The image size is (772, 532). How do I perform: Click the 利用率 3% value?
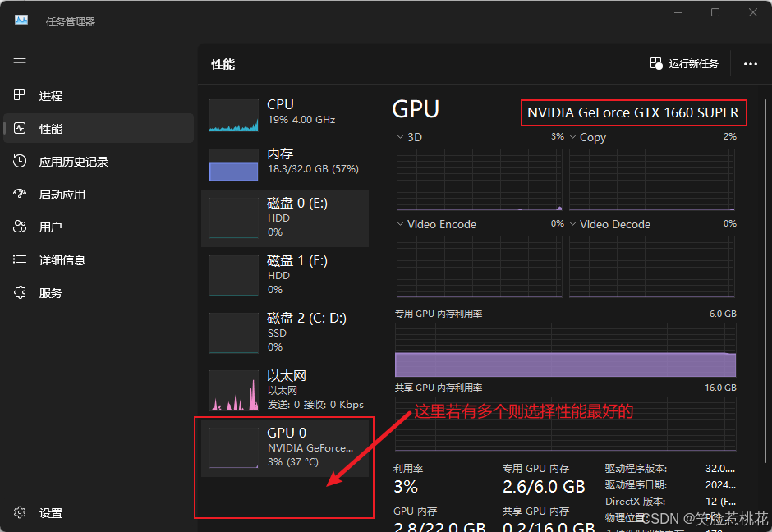pos(406,487)
